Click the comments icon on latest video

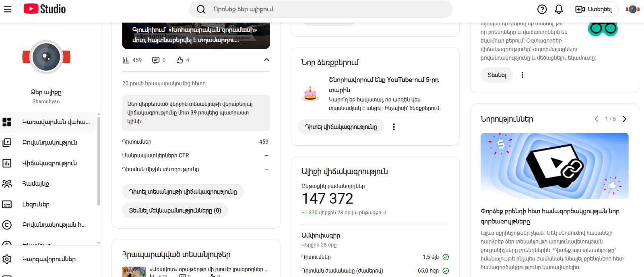pos(156,60)
